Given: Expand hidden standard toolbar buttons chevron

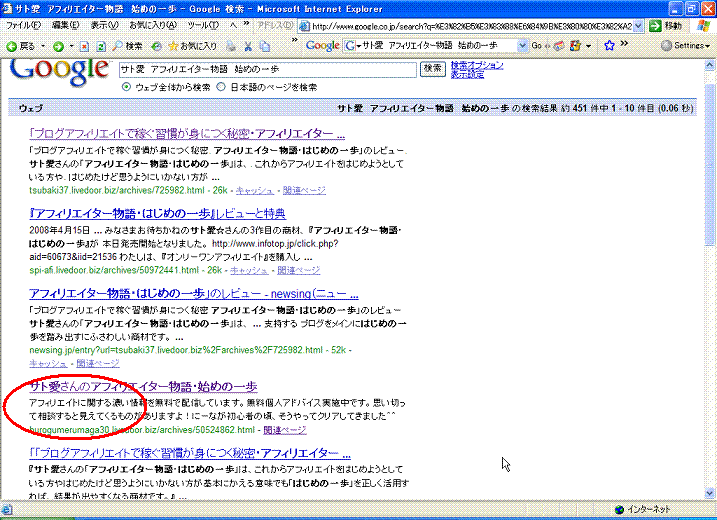Looking at the screenshot, I should pos(294,41).
